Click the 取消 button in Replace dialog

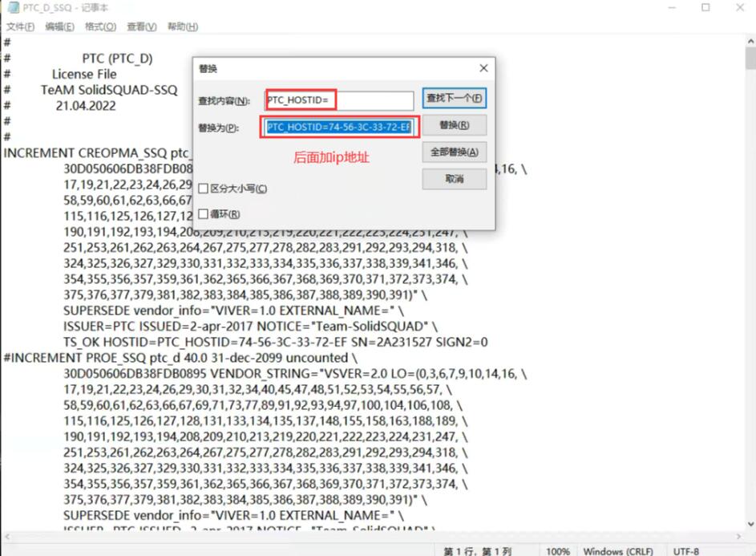click(x=455, y=179)
